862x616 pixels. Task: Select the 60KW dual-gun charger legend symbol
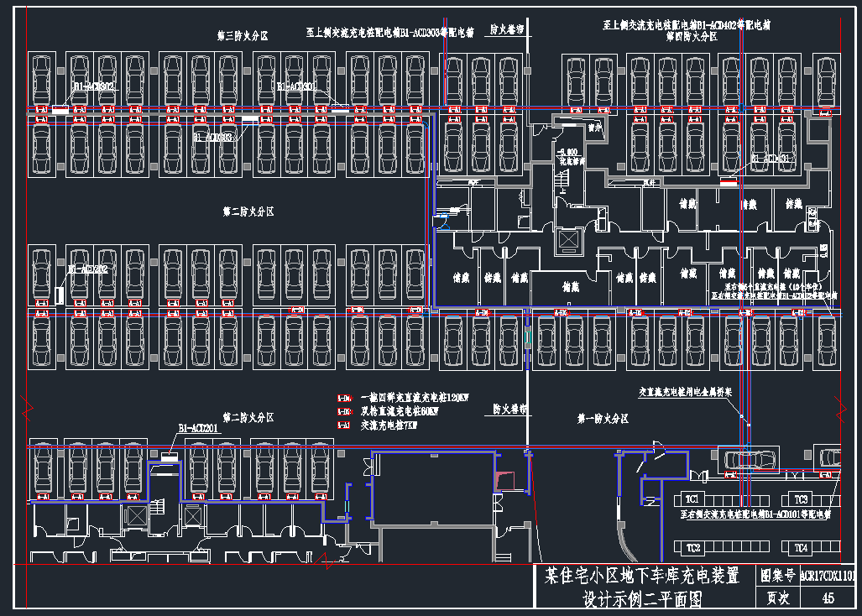click(343, 412)
